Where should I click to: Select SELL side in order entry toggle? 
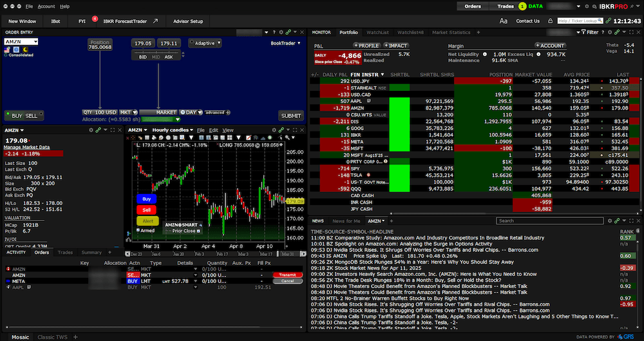tap(32, 116)
